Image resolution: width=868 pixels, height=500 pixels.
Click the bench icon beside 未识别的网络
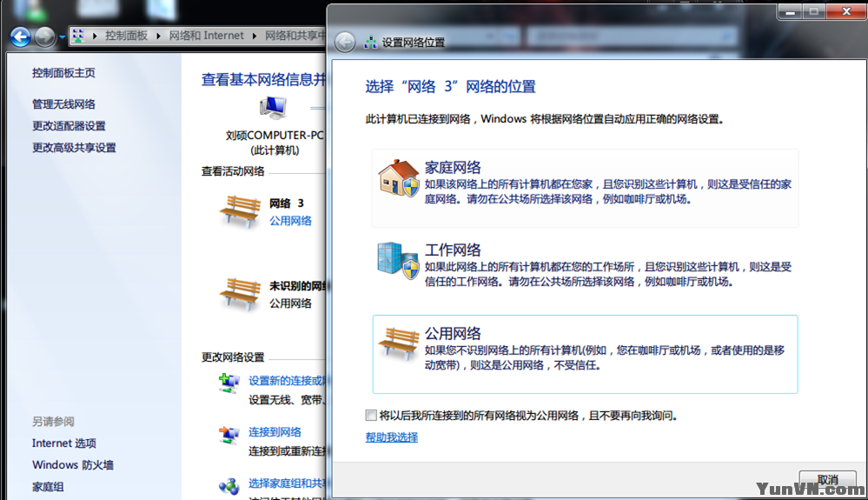[x=240, y=295]
